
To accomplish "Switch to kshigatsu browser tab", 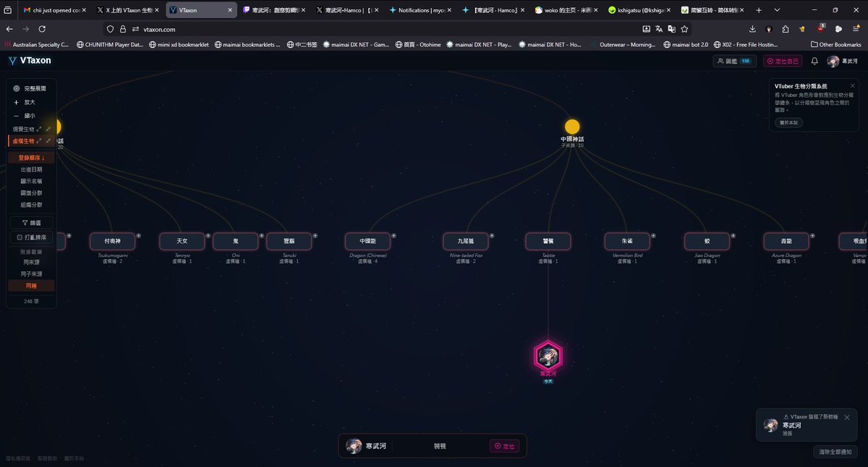I will coord(640,10).
